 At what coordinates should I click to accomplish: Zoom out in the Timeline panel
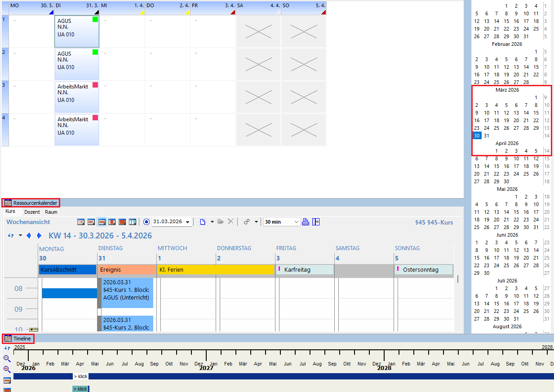point(7,358)
